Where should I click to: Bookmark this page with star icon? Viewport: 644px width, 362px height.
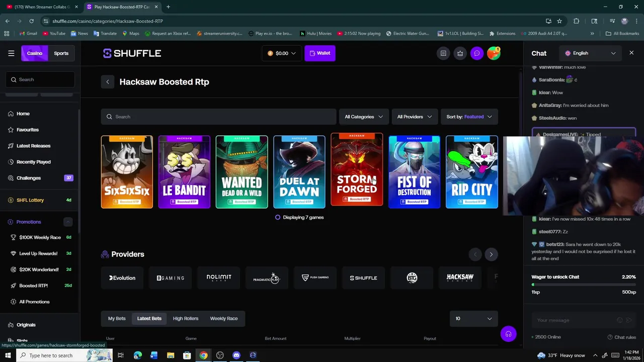(x=559, y=21)
